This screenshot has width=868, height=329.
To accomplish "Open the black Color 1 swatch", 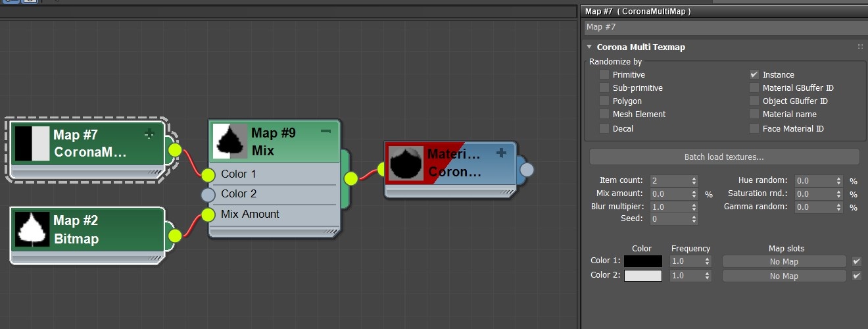I will point(643,261).
